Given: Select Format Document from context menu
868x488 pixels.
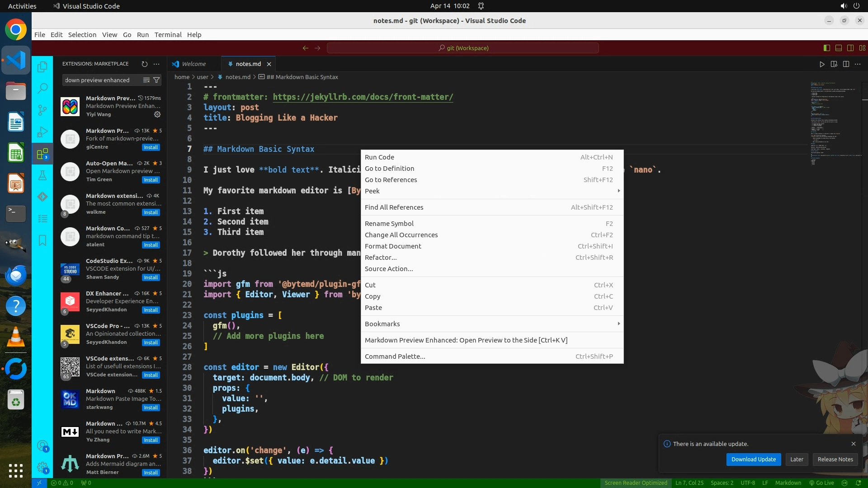Looking at the screenshot, I should (x=393, y=246).
